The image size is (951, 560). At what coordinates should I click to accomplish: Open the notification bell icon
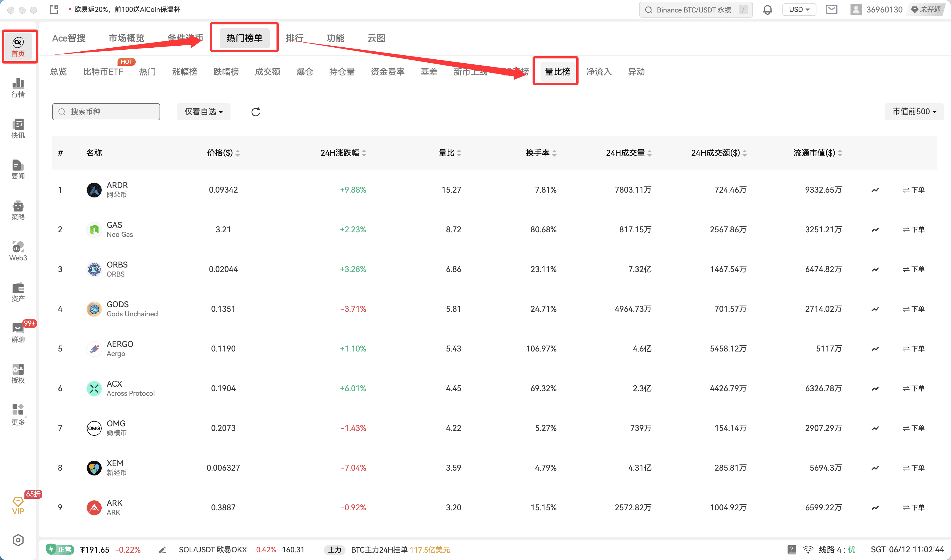(x=767, y=9)
